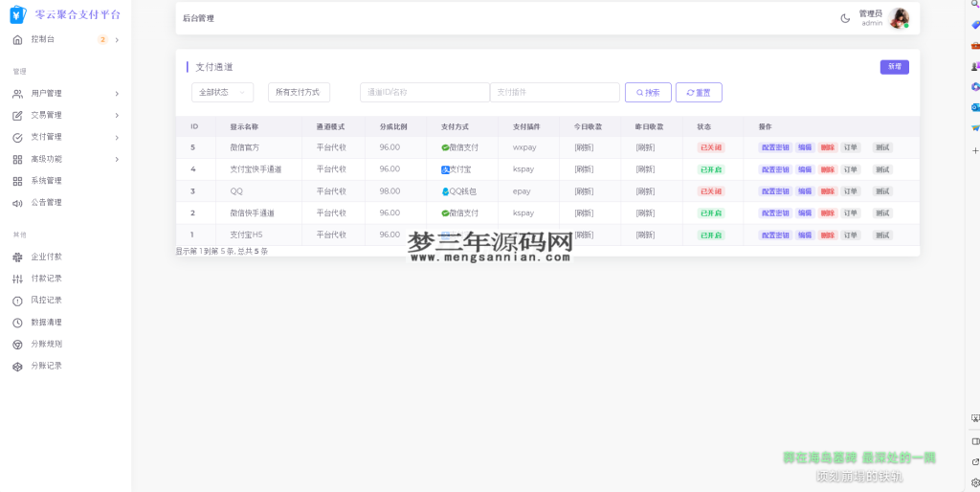
Task: Click the 新增 add button
Action: point(895,67)
